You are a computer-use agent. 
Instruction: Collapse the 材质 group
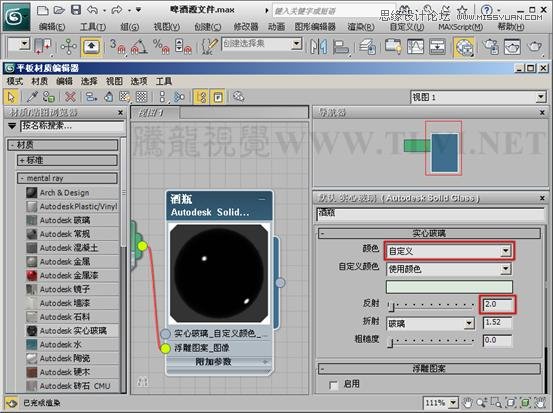[x=63, y=145]
